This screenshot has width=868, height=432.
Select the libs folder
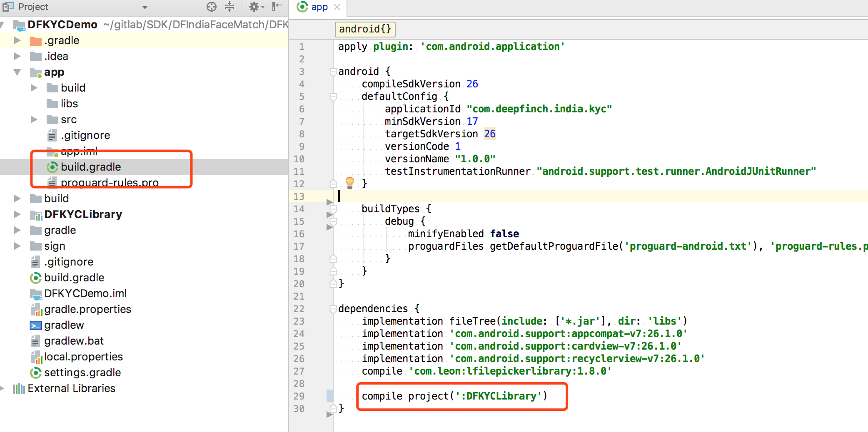pyautogui.click(x=69, y=104)
